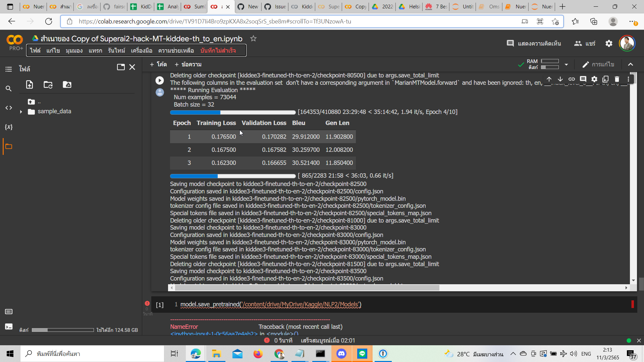
Task: Mute the system volume in the tray
Action: (x=573, y=354)
